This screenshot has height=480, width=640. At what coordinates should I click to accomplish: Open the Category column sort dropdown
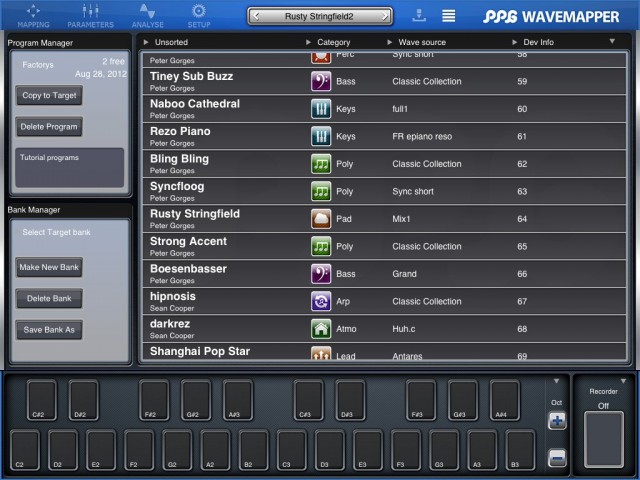tap(309, 43)
